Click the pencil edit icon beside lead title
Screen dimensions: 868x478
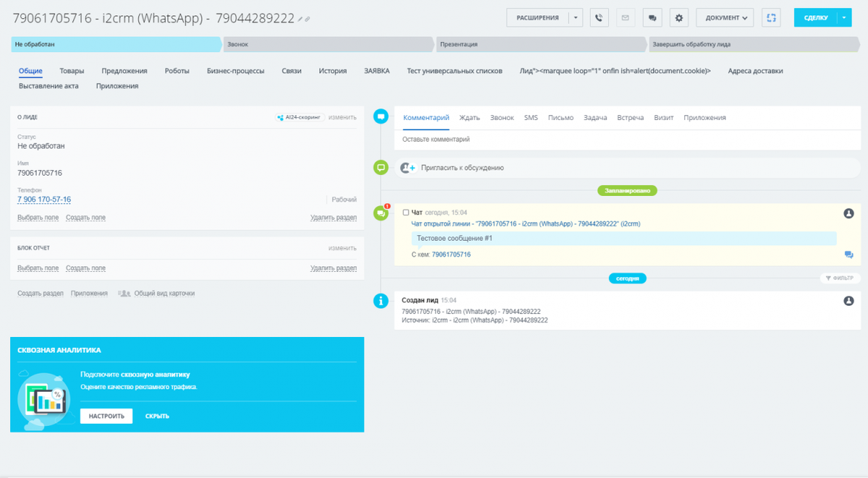coord(301,20)
